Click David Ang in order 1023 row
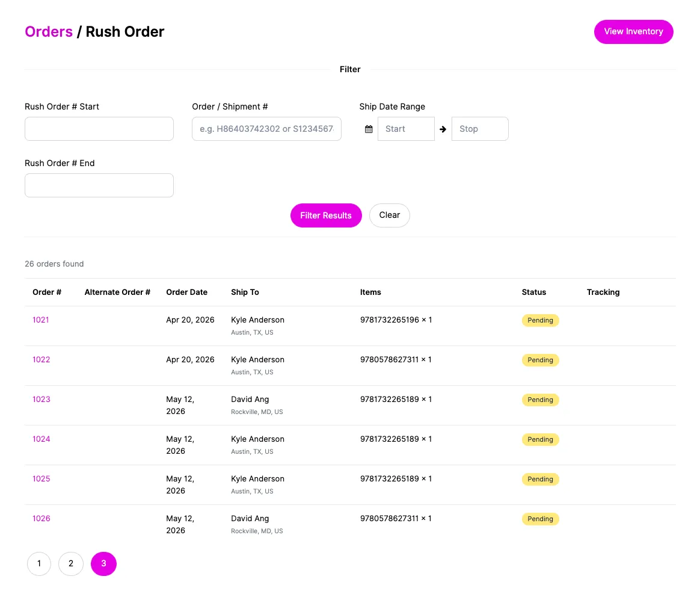 point(250,400)
